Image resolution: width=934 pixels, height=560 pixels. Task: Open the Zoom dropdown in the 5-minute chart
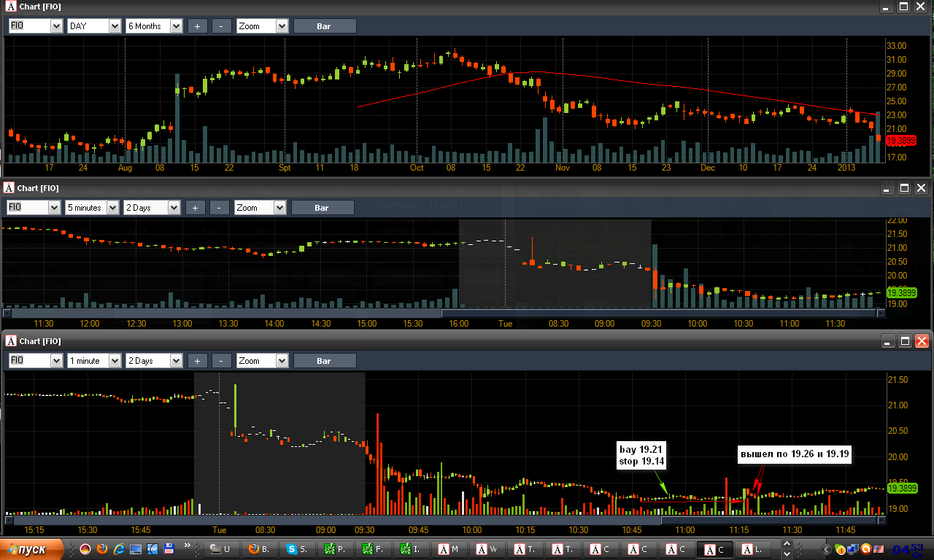pyautogui.click(x=260, y=208)
